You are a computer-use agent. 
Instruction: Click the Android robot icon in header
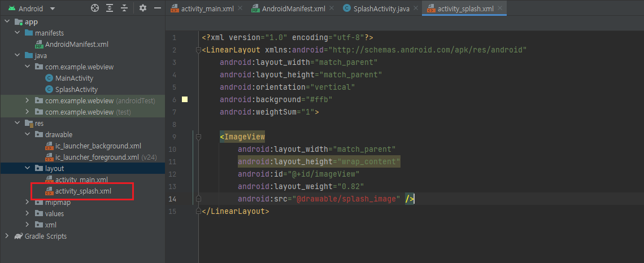(12, 8)
